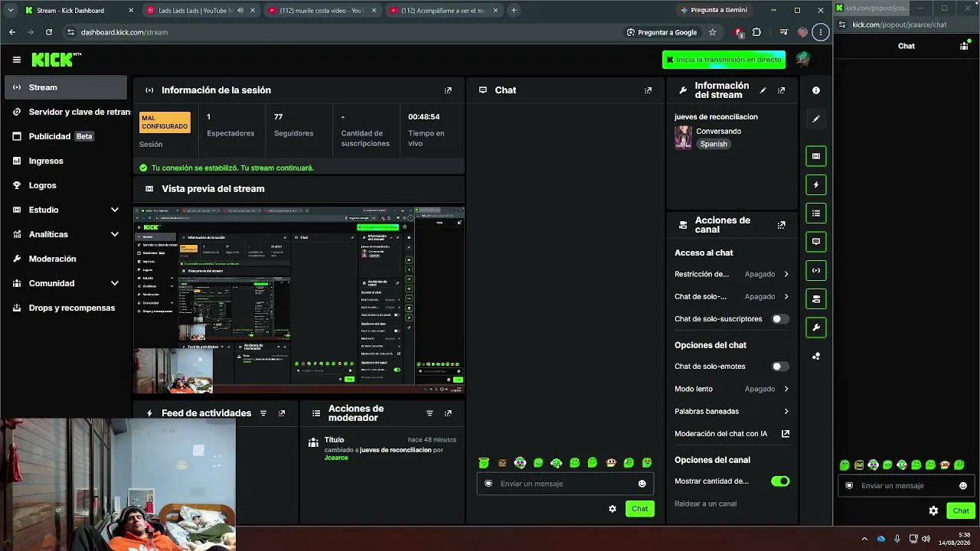Go to Publicidad in the sidebar
Screen dimensions: 980x551
[x=66, y=136]
